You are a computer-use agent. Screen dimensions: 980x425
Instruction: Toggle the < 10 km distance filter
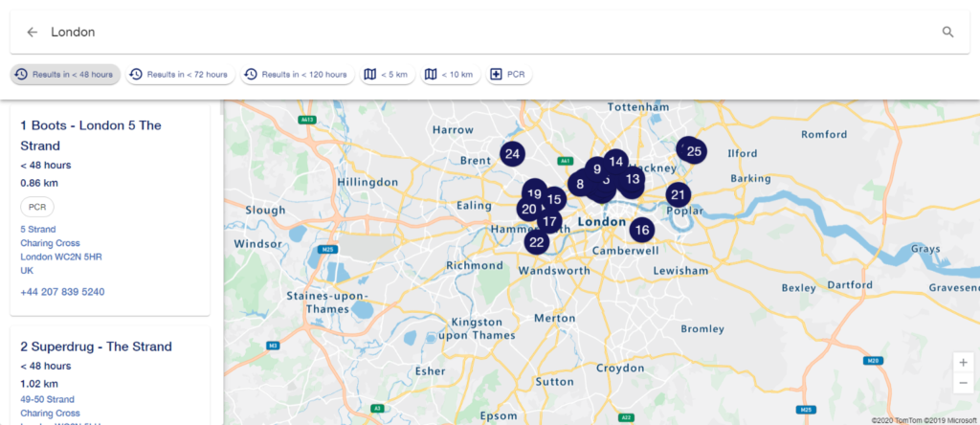click(451, 75)
